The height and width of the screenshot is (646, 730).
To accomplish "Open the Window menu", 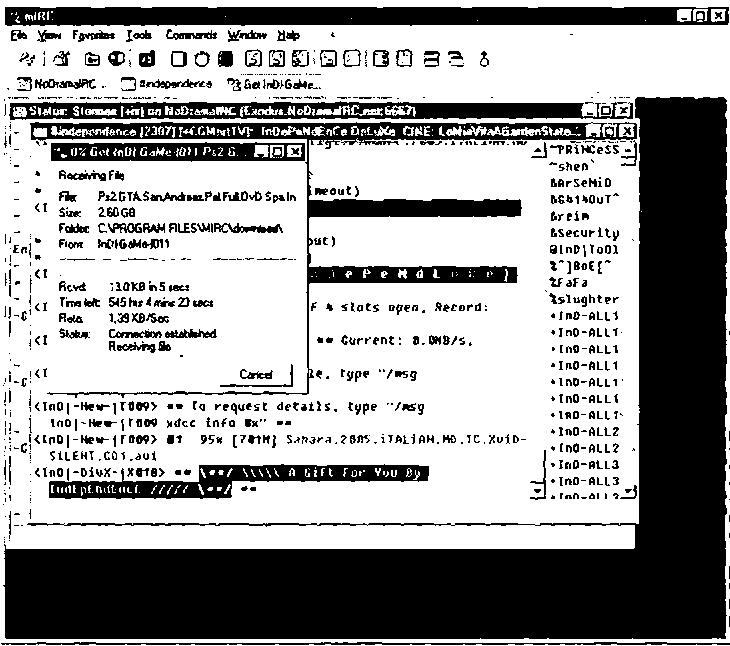I will pyautogui.click(x=247, y=35).
